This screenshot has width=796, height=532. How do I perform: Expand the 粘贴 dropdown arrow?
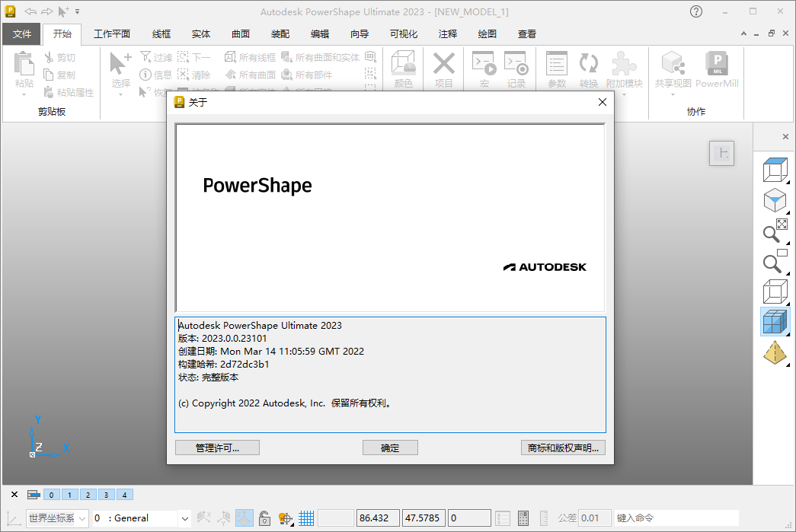(x=24, y=94)
